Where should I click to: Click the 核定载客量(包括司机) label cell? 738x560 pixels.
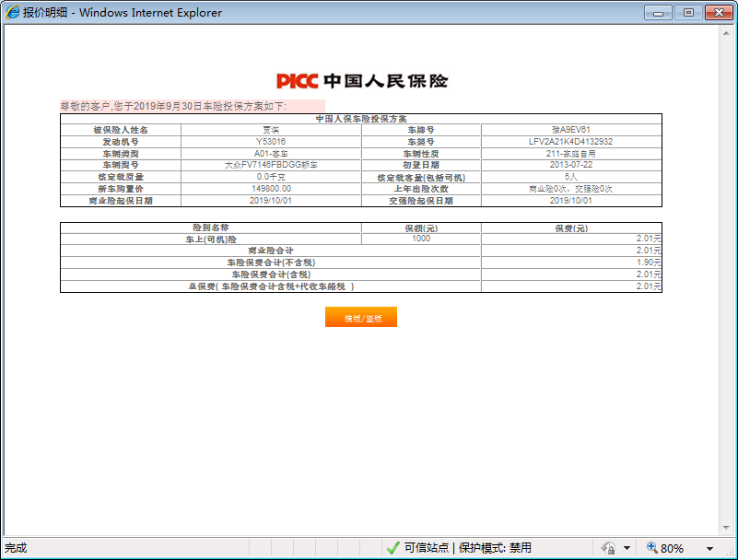(x=421, y=178)
